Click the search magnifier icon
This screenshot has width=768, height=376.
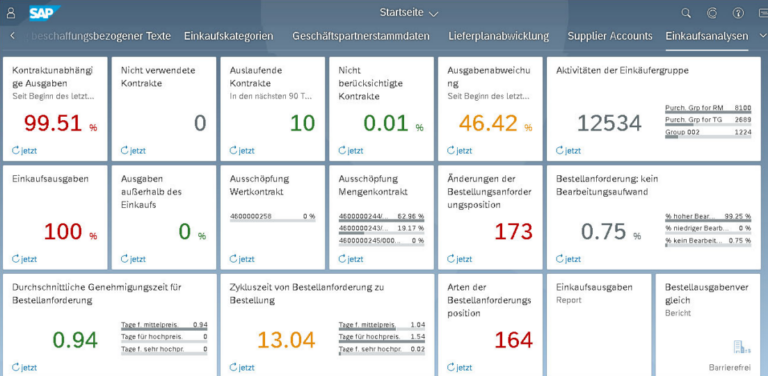point(686,13)
